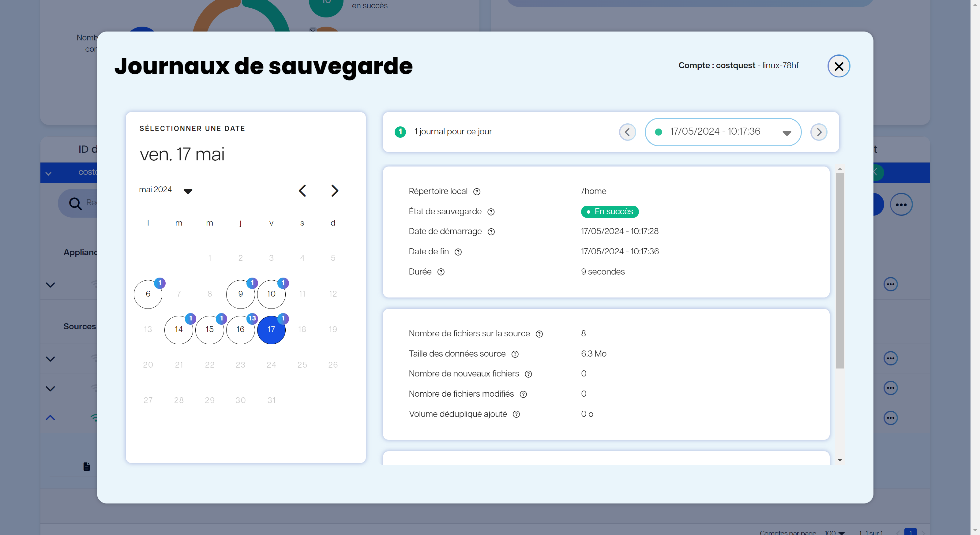
Task: Click the En succès status badge
Action: pos(610,212)
